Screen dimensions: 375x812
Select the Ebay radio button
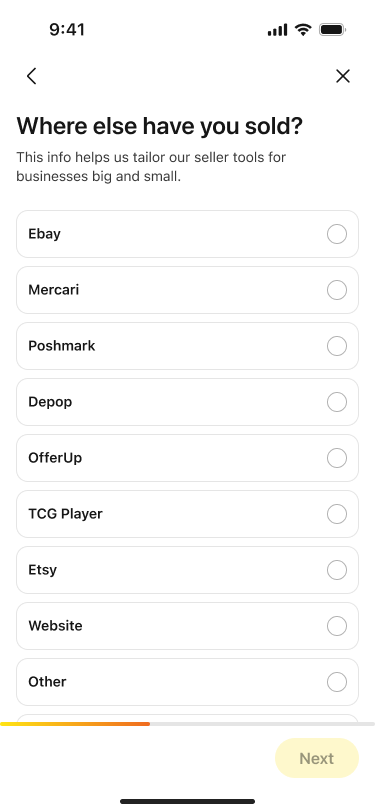(337, 234)
